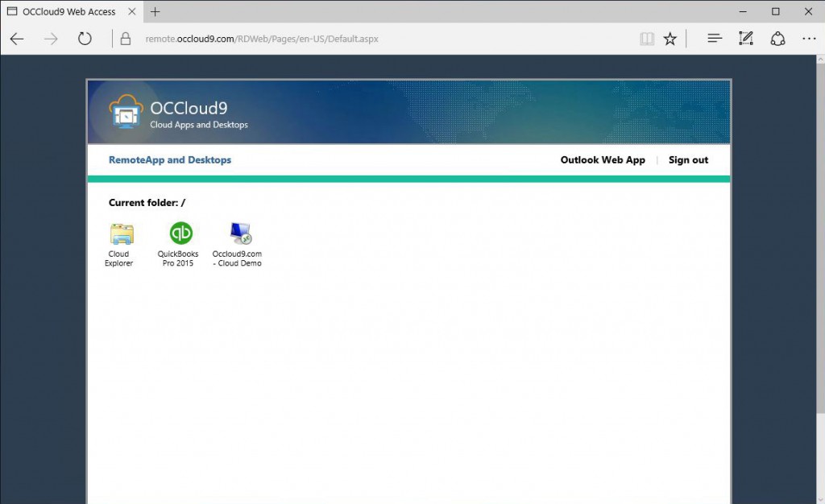
Task: Click the scrollbar down arrow
Action: click(x=819, y=499)
